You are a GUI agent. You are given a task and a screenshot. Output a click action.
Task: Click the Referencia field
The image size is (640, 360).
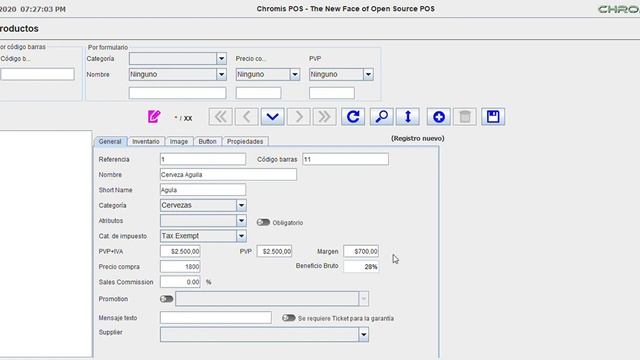[203, 159]
